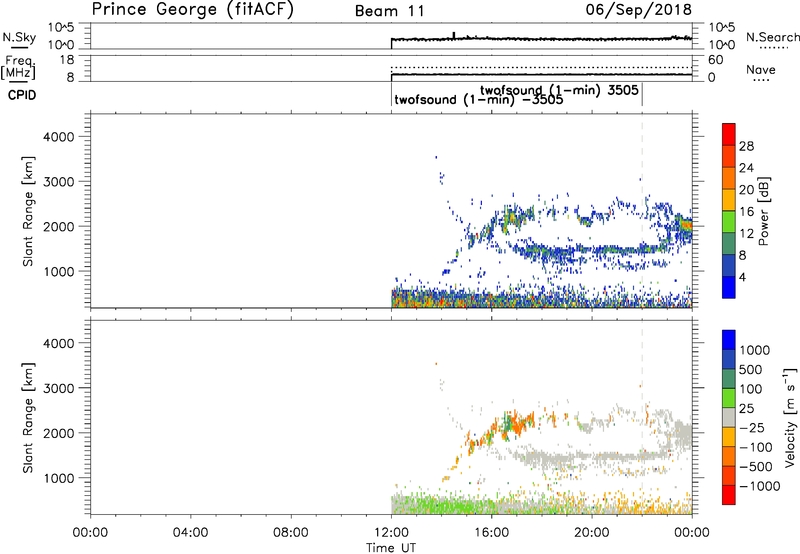Click the "-500" tick on Velocity colorbar
The image size is (800, 554).
coord(756,466)
